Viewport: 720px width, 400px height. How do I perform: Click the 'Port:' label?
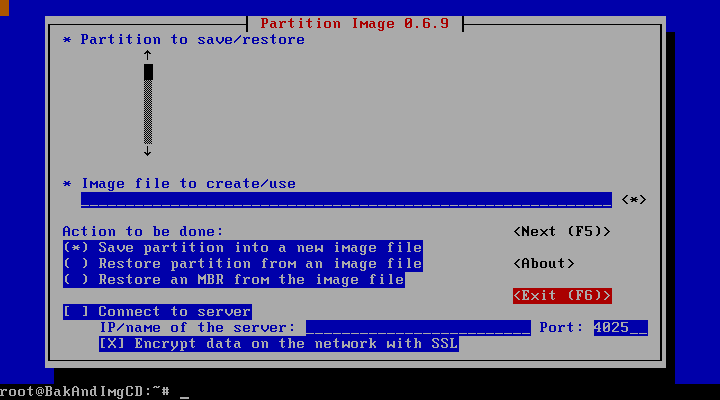tap(561, 328)
